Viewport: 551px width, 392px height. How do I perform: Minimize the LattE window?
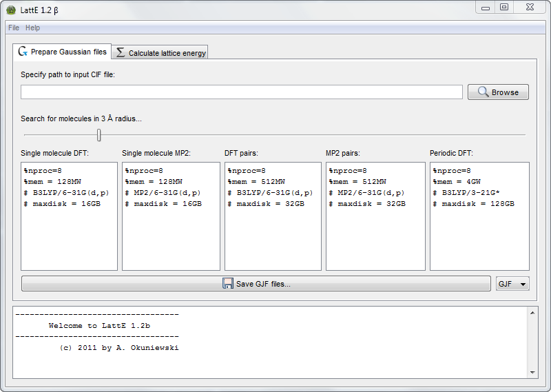486,8
